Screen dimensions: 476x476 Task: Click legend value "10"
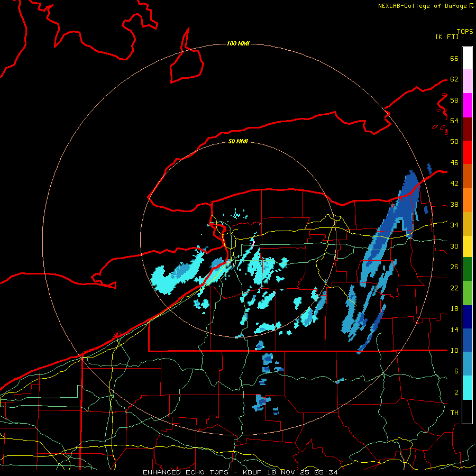(x=454, y=351)
